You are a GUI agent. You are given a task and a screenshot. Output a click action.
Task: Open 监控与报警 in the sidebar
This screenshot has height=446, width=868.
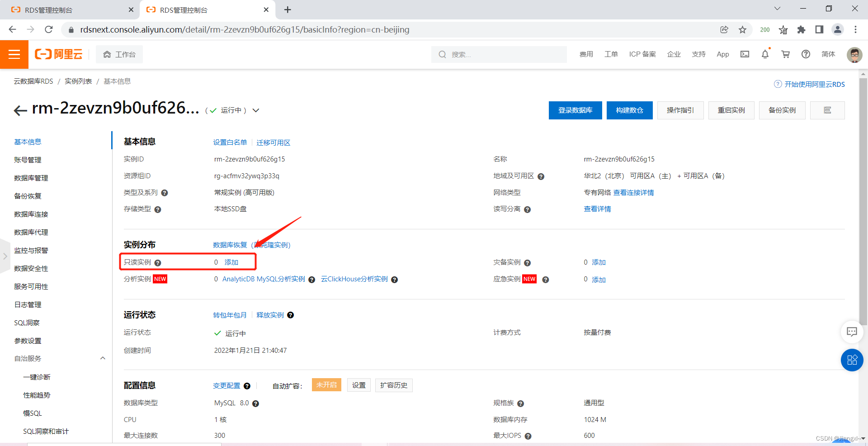(x=31, y=250)
